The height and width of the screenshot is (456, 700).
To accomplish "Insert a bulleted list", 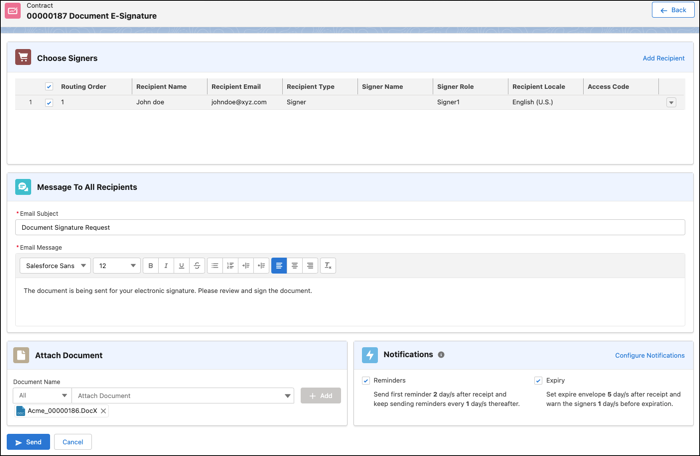I will pos(215,266).
